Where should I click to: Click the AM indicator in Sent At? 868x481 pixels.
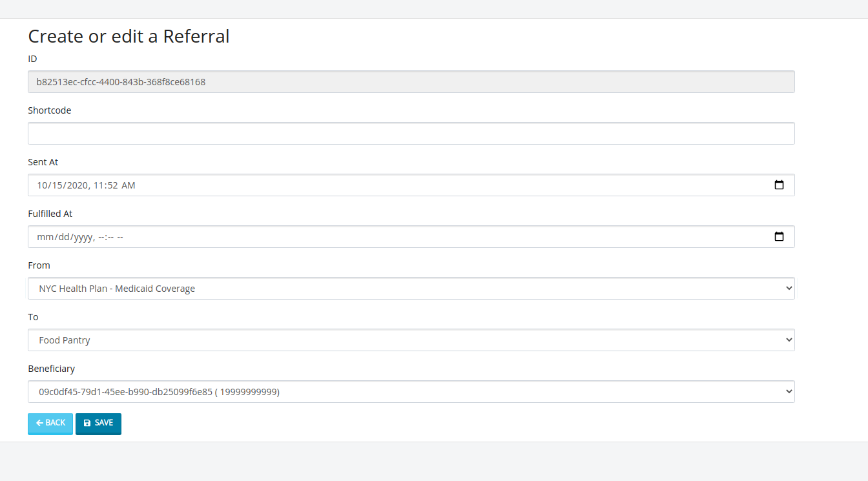[x=129, y=185]
